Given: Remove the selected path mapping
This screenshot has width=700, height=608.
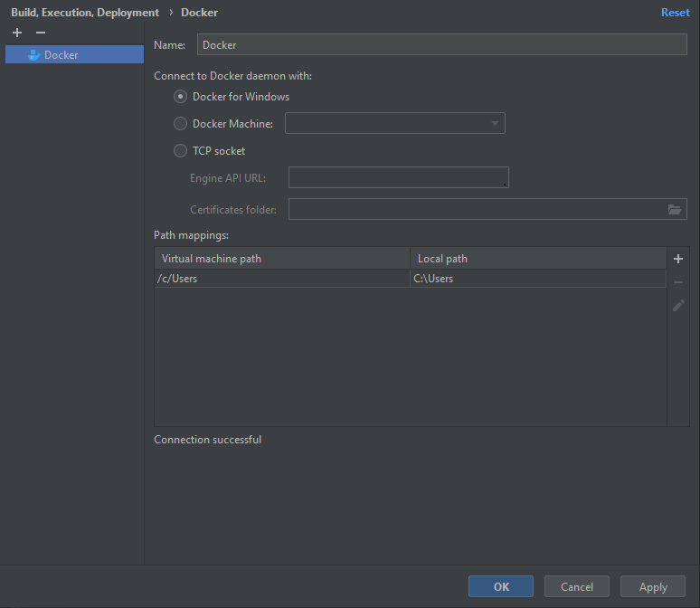Looking at the screenshot, I should coord(678,282).
